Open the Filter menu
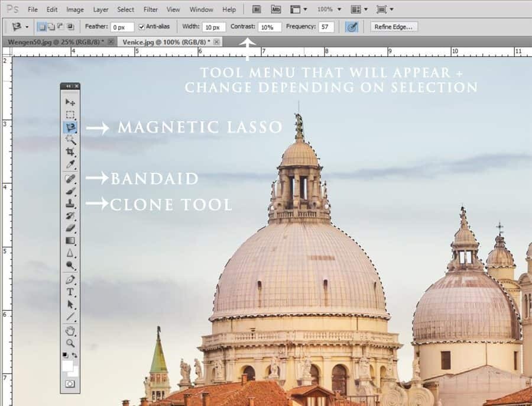This screenshot has height=406, width=532. [x=150, y=9]
